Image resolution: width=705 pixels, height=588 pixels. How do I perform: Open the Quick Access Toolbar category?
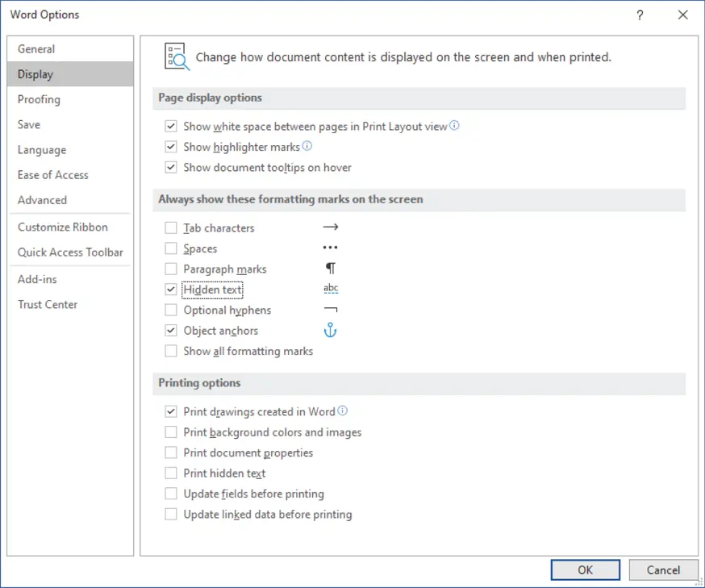[70, 252]
